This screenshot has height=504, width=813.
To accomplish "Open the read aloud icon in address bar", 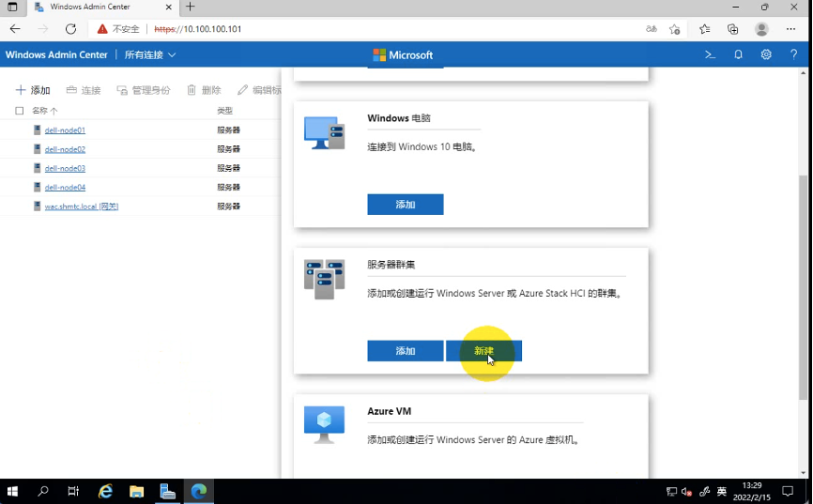I will point(652,29).
